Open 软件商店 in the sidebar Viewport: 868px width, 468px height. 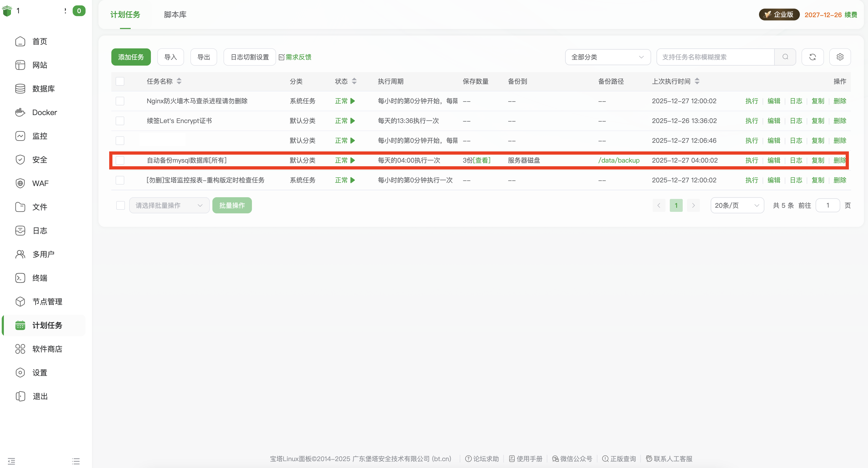click(47, 349)
